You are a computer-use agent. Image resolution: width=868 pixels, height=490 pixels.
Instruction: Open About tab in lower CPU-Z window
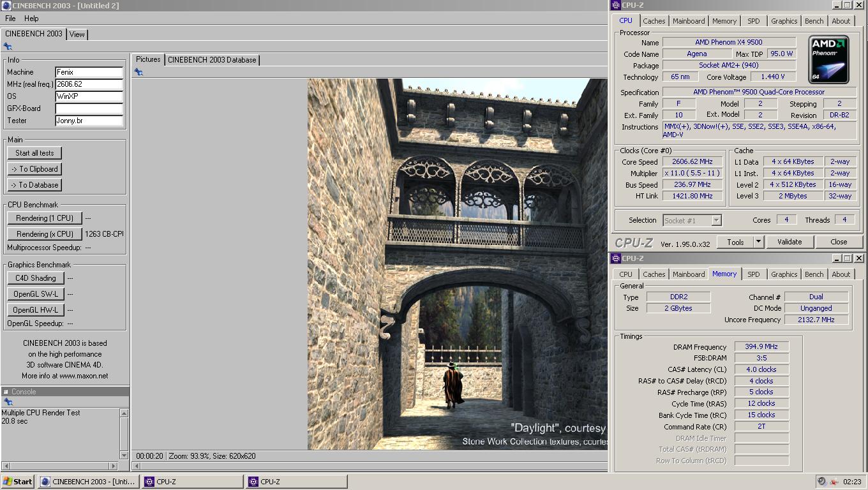point(841,274)
